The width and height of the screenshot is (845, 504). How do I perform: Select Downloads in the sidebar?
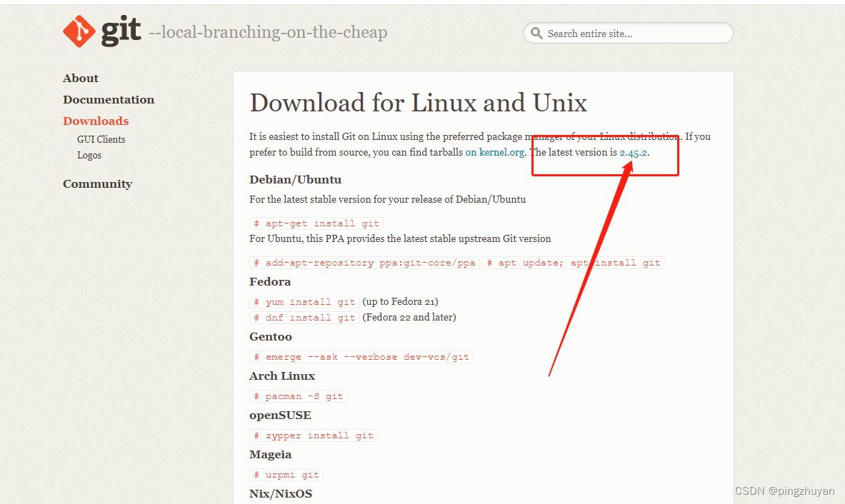point(96,121)
